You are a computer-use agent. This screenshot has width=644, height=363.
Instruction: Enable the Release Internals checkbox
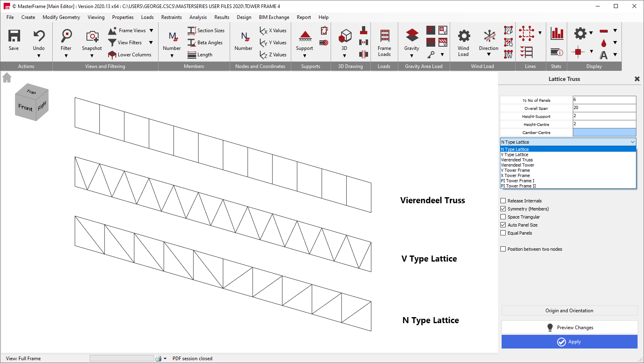click(x=503, y=200)
